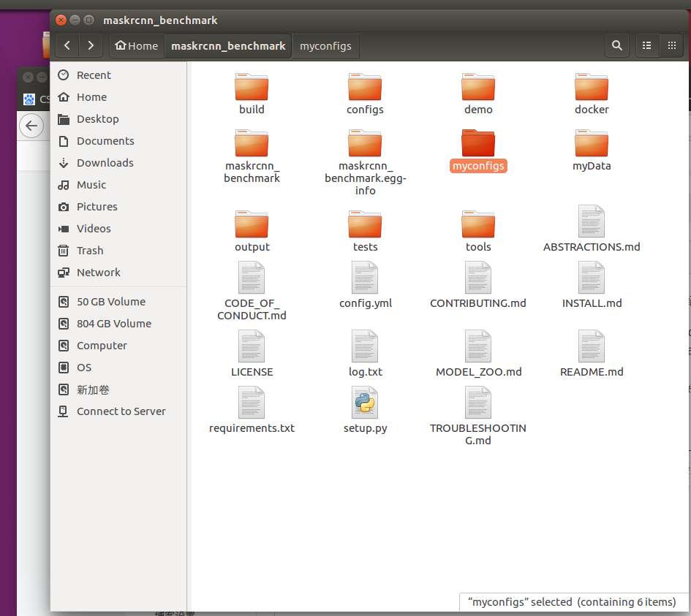Select the demo folder icon
Screen dimensions: 691x616
click(478, 87)
